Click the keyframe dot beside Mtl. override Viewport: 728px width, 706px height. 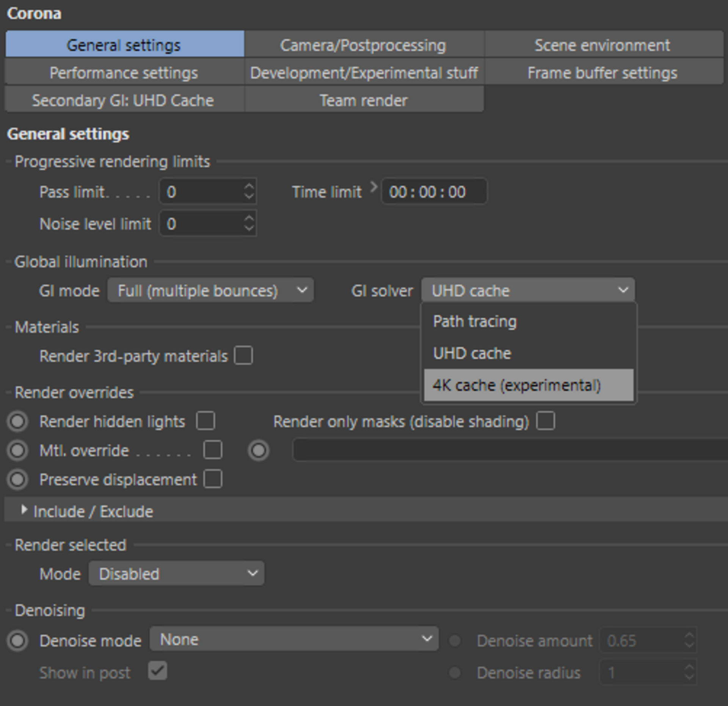[x=17, y=451]
